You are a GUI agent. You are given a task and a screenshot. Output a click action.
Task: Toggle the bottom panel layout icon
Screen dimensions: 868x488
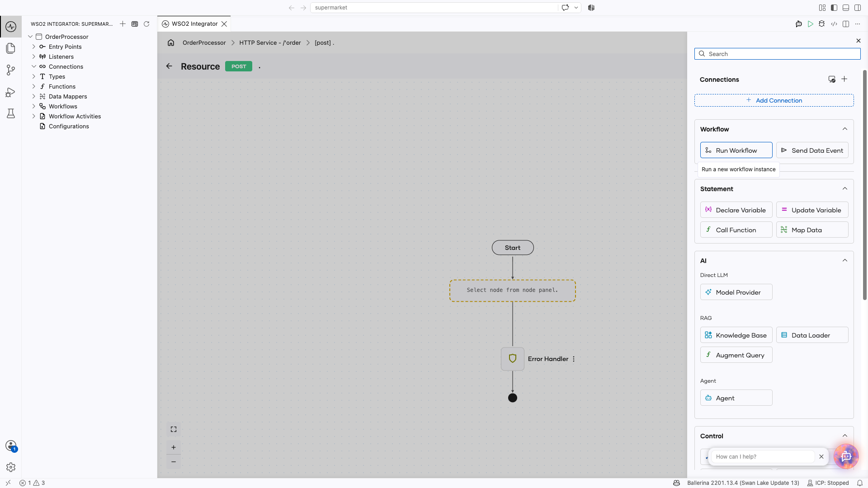846,8
